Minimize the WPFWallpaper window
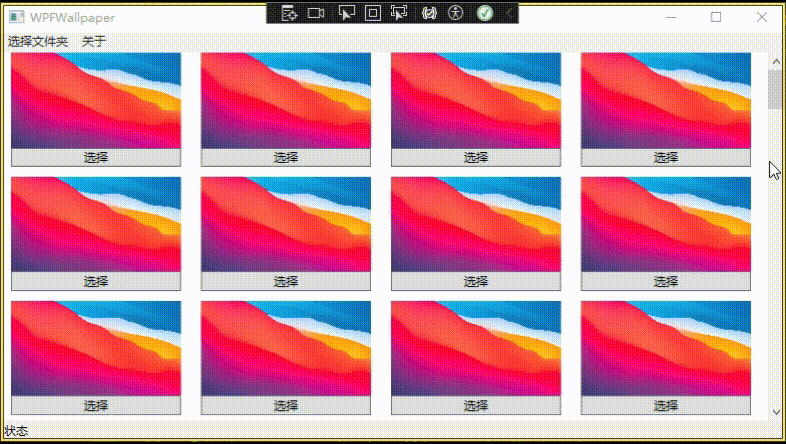 pos(671,17)
